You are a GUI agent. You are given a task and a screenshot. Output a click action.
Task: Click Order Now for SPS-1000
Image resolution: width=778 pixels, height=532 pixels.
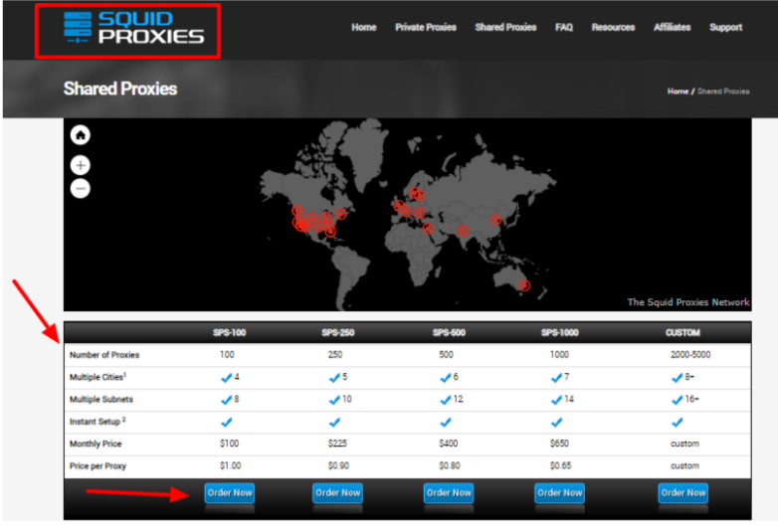pyautogui.click(x=560, y=493)
